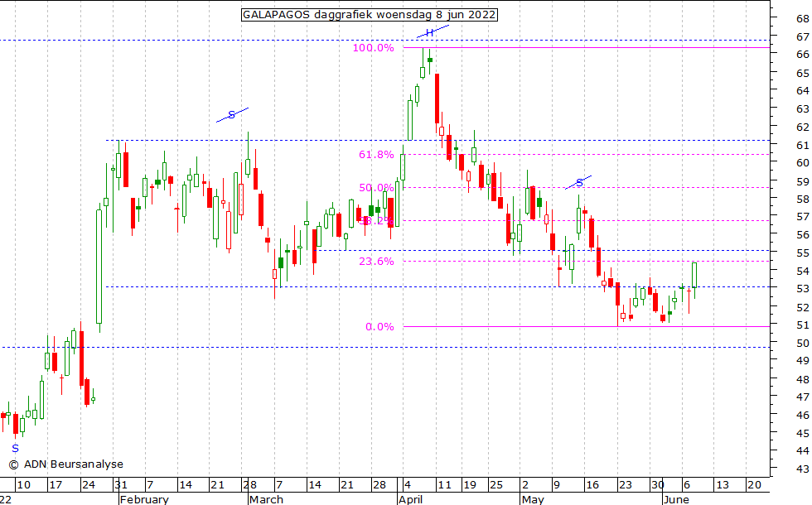Click the chart title 'GALAPAGOS daggrafiek woensdag 8 jun 2022'

pos(370,15)
